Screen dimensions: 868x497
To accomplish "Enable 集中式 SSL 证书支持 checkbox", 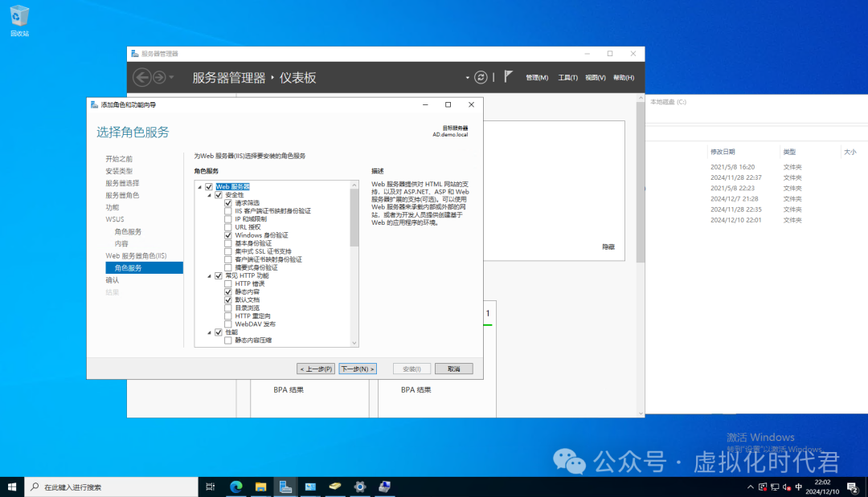I will (x=228, y=251).
